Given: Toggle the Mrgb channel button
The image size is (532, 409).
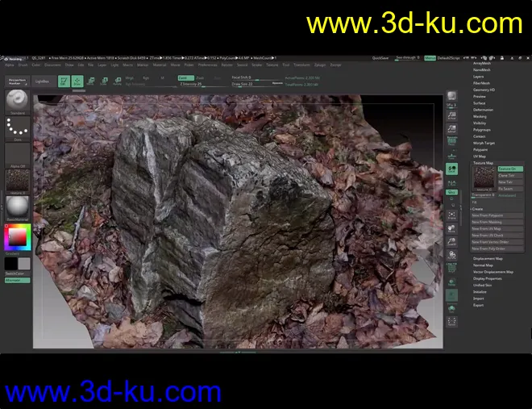Looking at the screenshot, I should [x=129, y=77].
